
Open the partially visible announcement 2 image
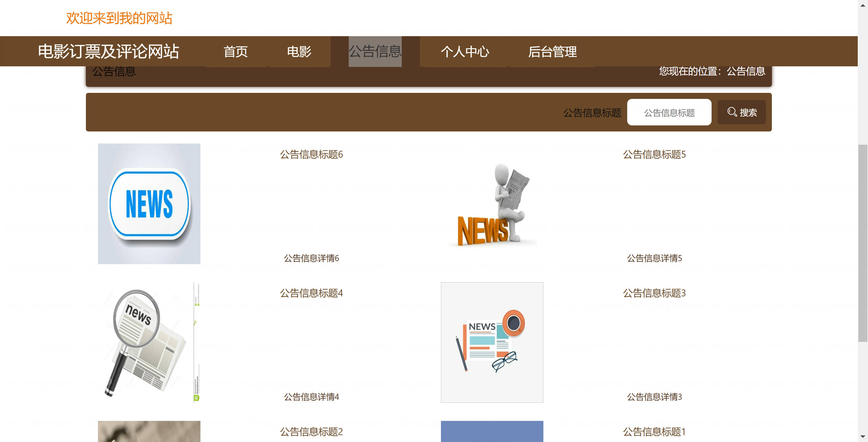tap(149, 431)
